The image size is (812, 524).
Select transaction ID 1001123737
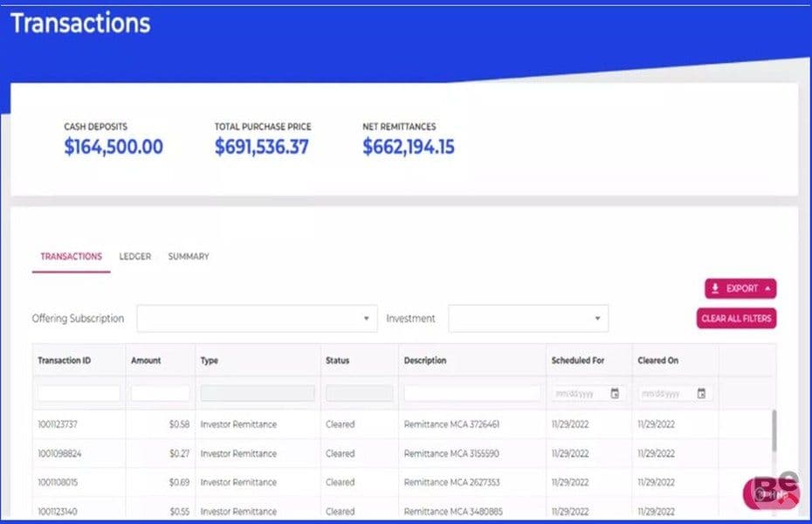point(58,424)
